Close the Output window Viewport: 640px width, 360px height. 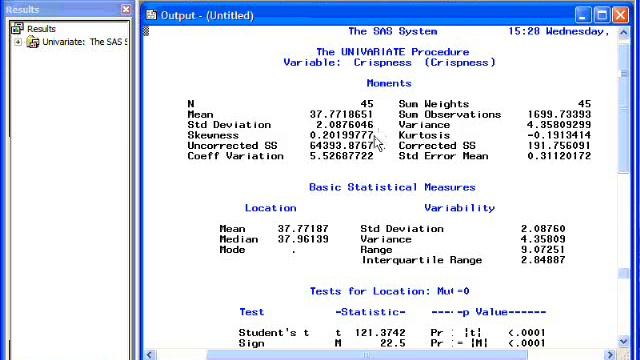620,15
